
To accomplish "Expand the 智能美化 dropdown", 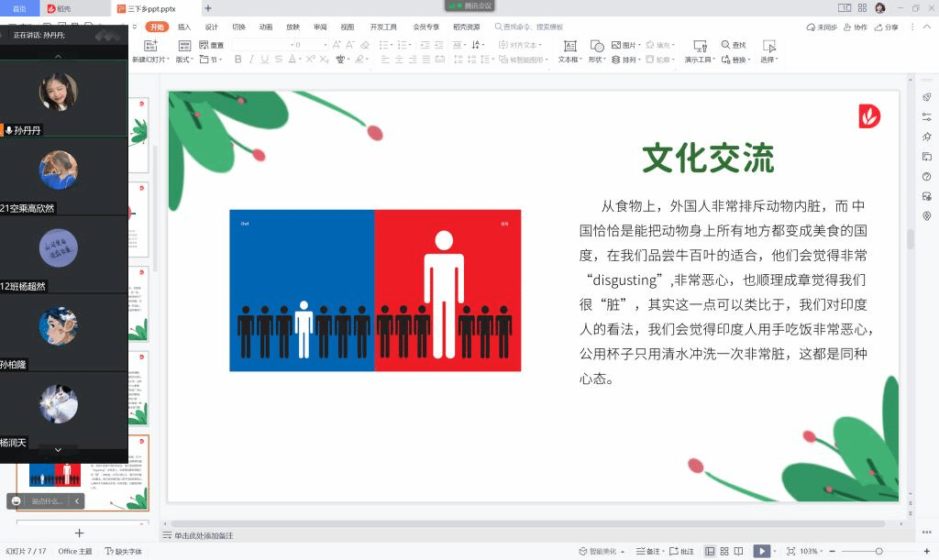I will [623, 552].
